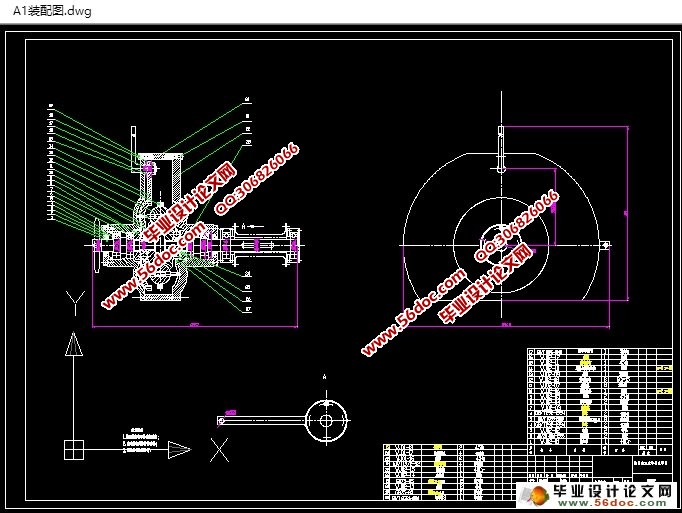Click the UCS origin square icon
682x513 pixels.
click(71, 449)
